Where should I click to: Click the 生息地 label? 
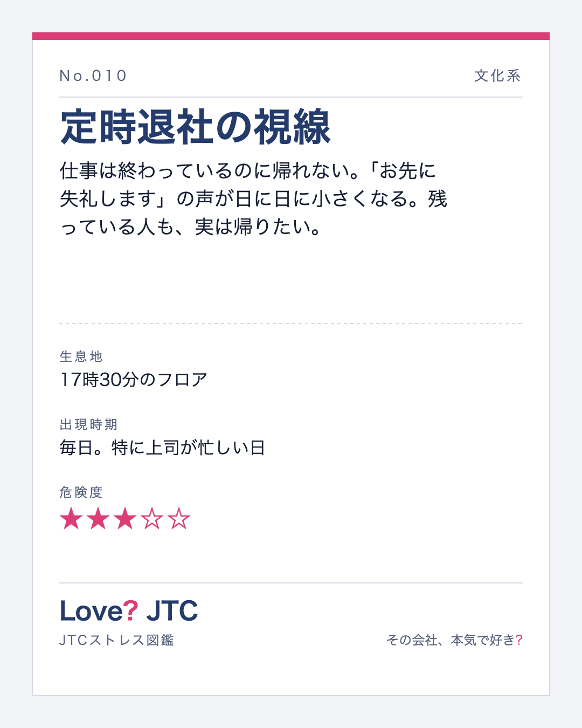click(x=81, y=356)
